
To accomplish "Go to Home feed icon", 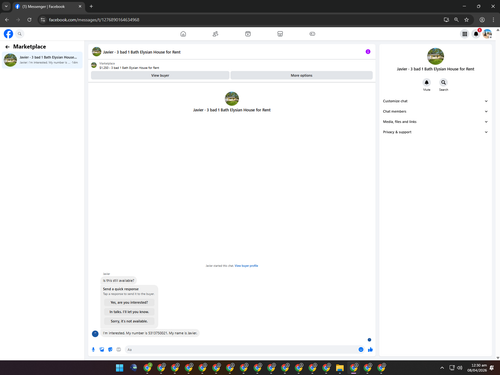I will pos(183,34).
